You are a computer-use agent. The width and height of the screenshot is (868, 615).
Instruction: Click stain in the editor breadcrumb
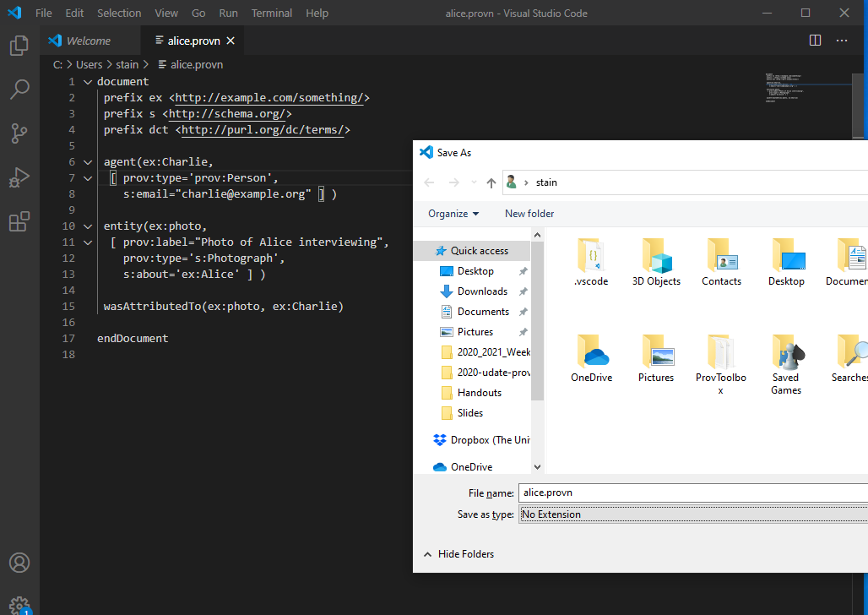coord(127,65)
